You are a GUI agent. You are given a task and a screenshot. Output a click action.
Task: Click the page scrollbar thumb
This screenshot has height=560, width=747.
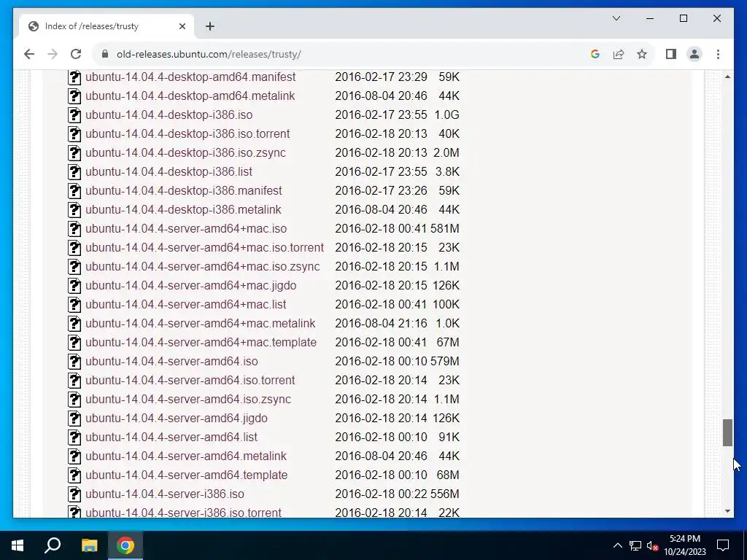[727, 432]
